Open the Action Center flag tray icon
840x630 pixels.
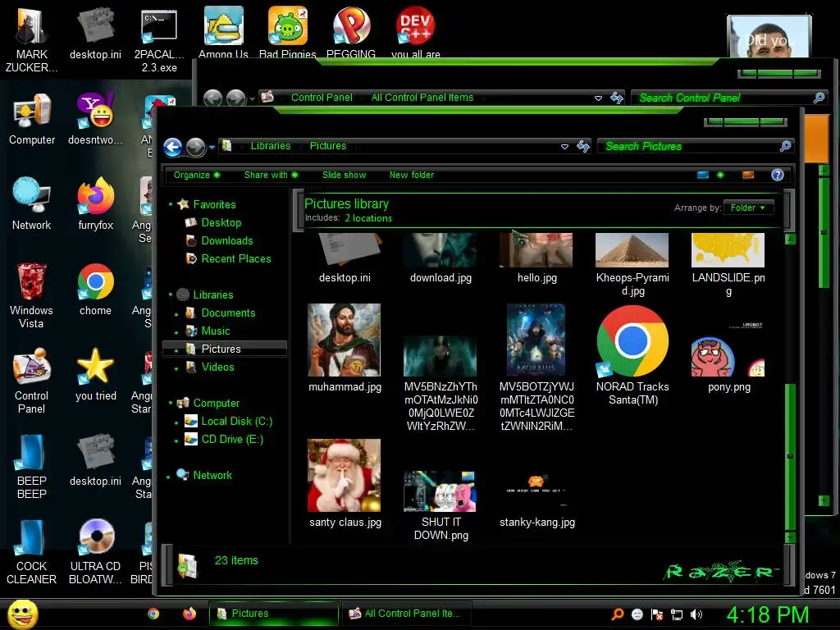(x=657, y=614)
